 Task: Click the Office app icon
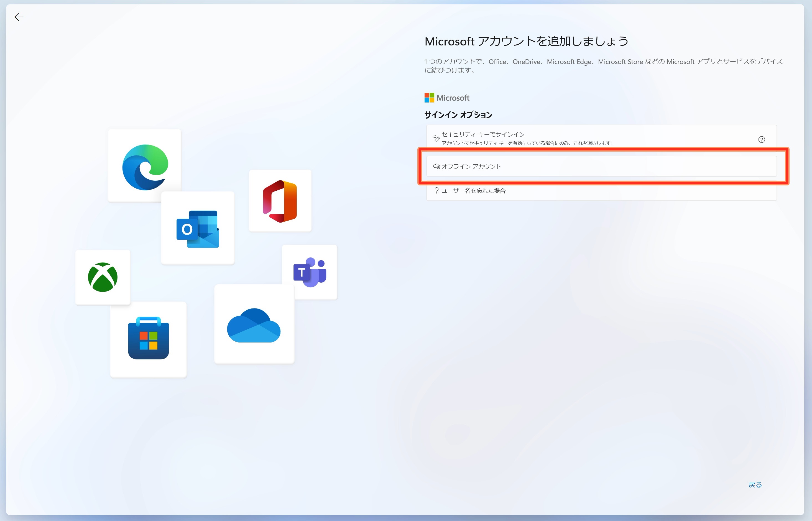tap(280, 201)
